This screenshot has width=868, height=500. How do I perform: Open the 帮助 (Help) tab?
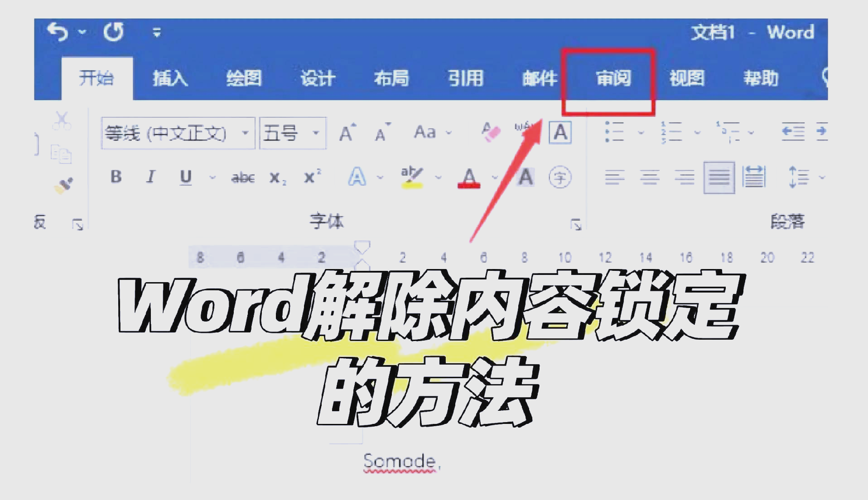(x=761, y=78)
